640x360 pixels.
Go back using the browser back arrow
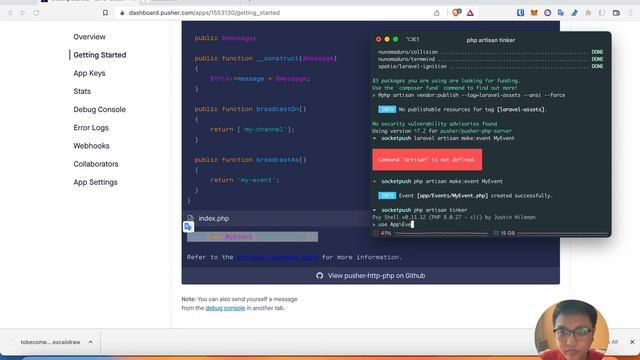coord(10,13)
